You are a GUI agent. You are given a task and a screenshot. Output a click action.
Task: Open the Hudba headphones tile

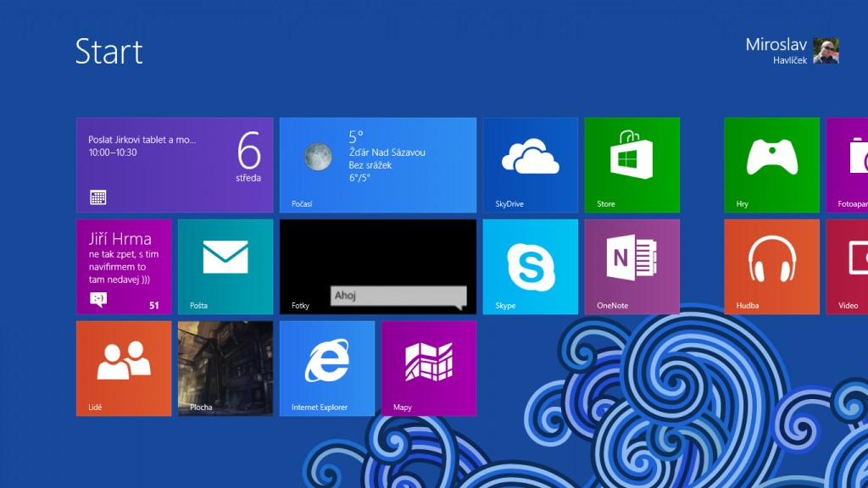coord(771,267)
